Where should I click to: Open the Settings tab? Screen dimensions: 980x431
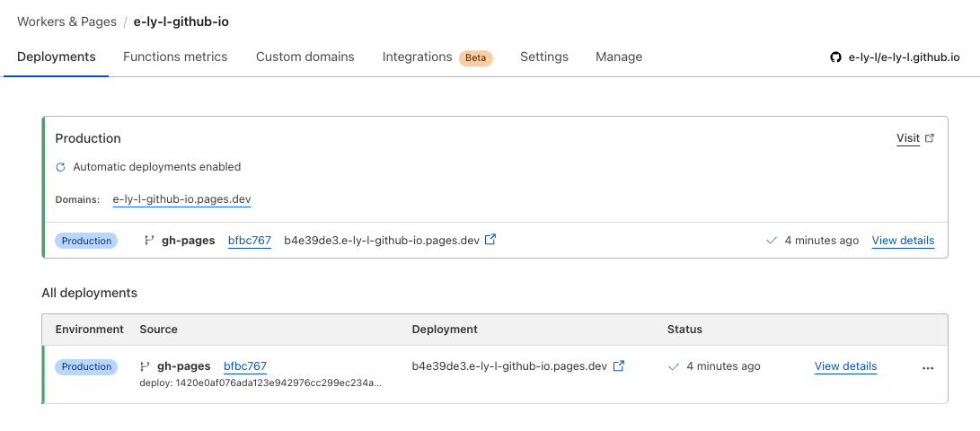pyautogui.click(x=543, y=57)
